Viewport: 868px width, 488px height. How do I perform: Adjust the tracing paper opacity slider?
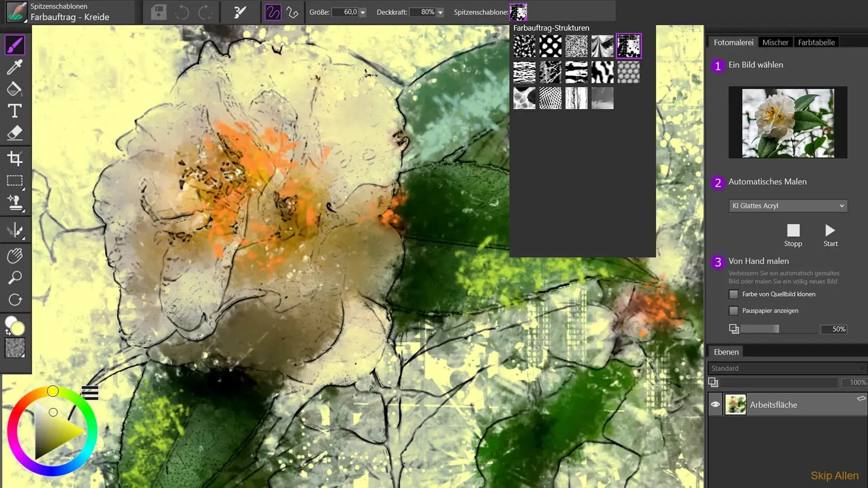(x=779, y=329)
